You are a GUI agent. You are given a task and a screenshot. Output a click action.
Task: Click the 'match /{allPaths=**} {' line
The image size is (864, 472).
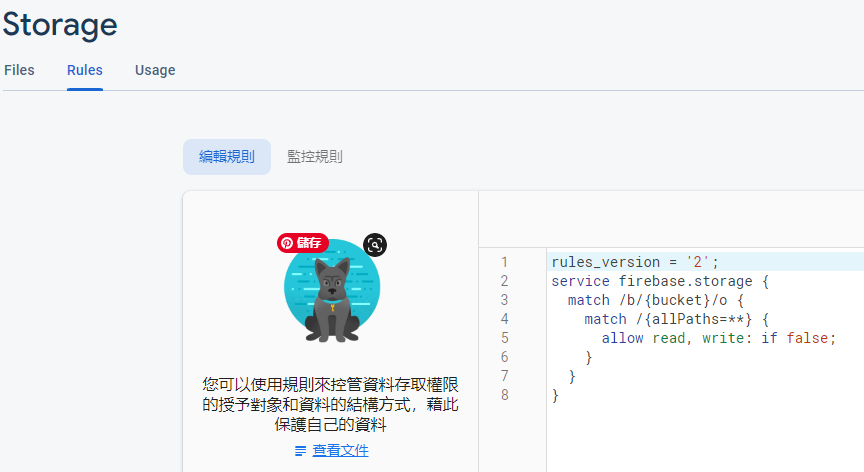[x=677, y=319]
